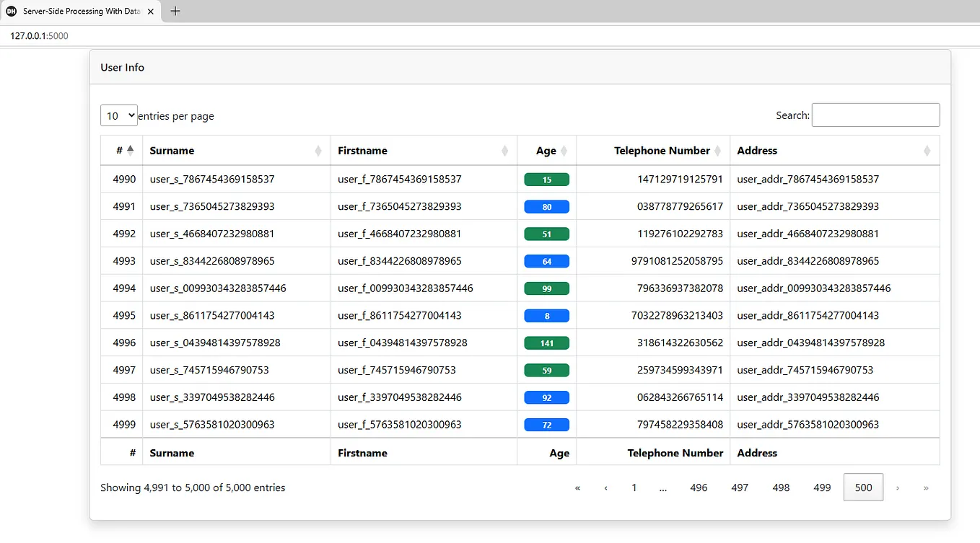This screenshot has width=980, height=543.
Task: Click the User Info card header
Action: point(520,67)
